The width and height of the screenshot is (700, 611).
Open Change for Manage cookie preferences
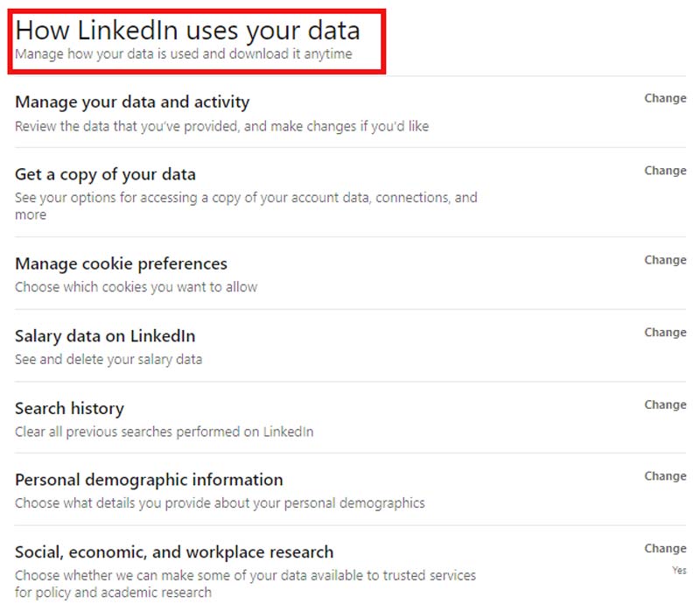pyautogui.click(x=665, y=260)
